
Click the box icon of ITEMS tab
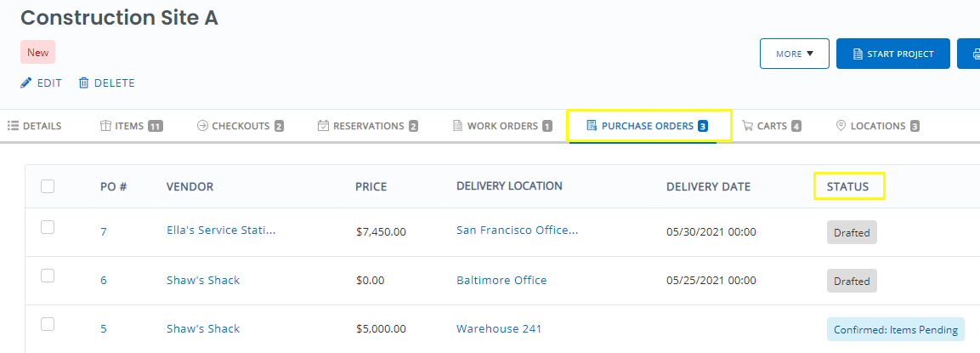click(105, 126)
